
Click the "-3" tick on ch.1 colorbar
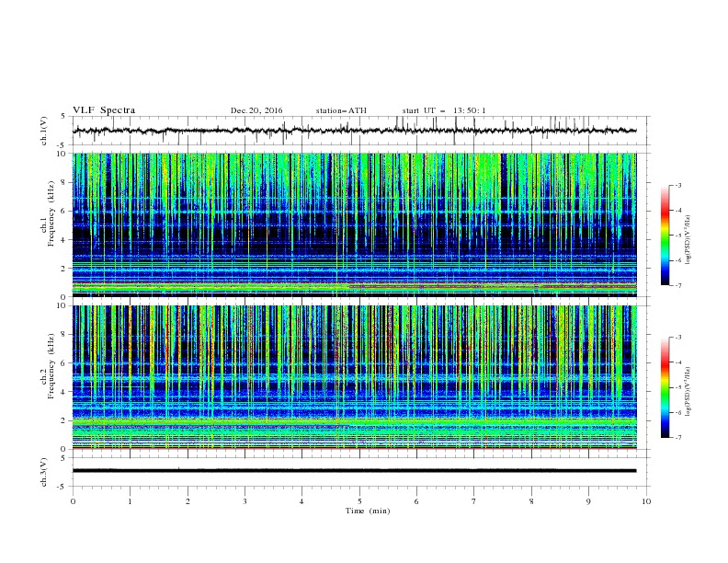coord(677,185)
